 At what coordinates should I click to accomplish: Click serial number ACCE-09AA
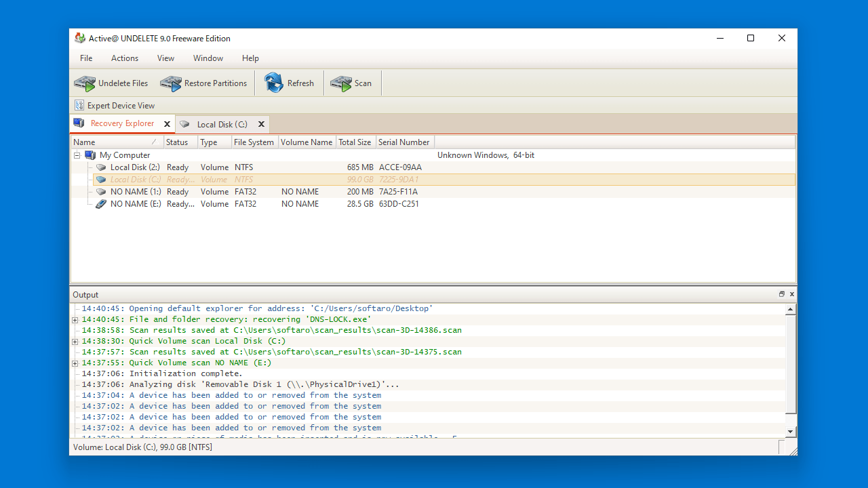(400, 167)
